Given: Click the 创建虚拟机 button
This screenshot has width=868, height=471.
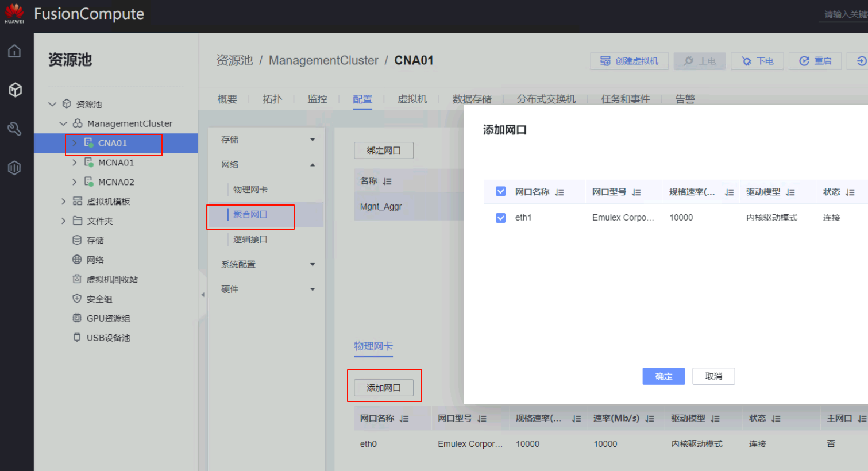Looking at the screenshot, I should (629, 61).
